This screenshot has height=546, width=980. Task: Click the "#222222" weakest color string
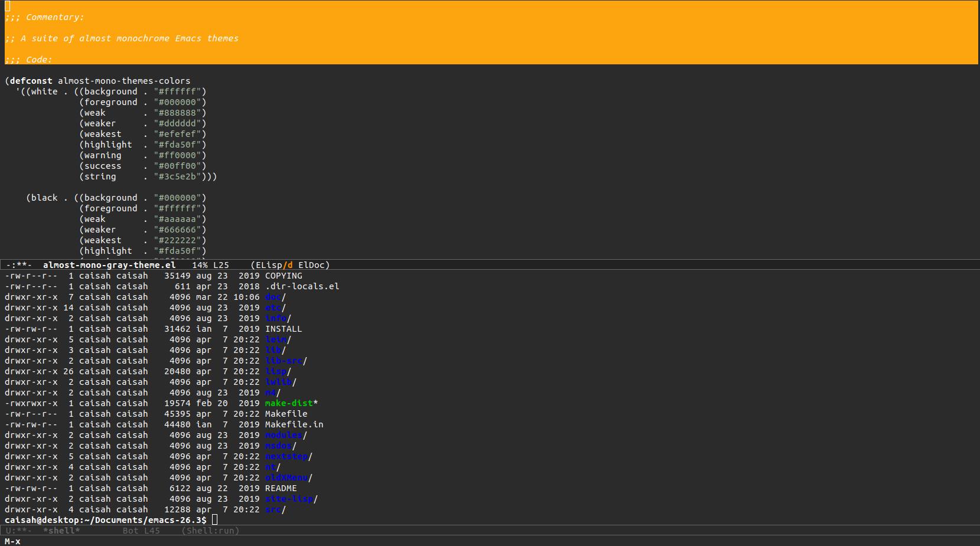click(178, 240)
